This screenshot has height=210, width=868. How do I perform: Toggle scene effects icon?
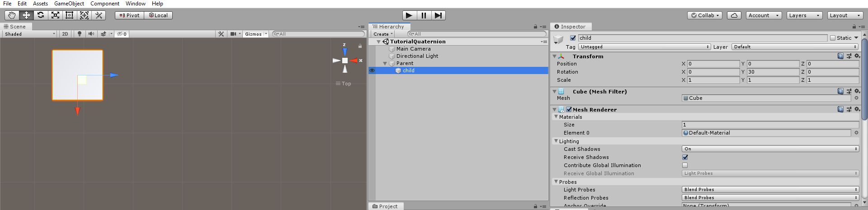coord(103,34)
